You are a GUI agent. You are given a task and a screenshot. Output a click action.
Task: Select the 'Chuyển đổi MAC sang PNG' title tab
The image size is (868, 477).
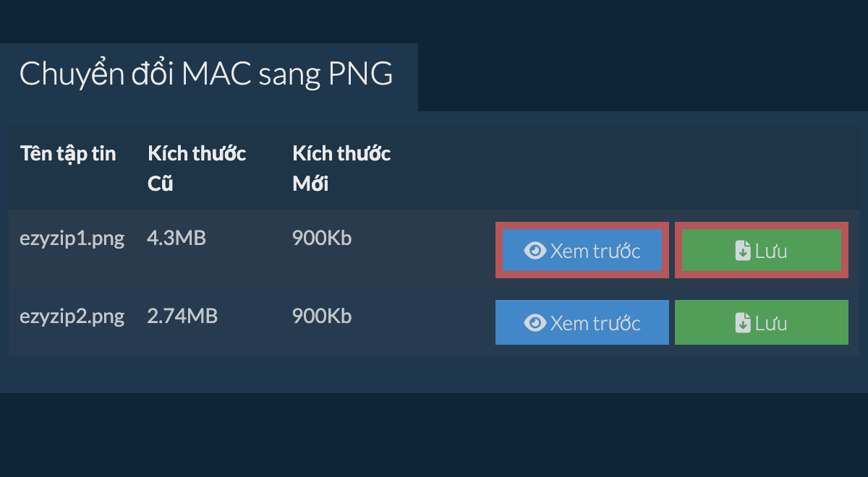pos(206,74)
